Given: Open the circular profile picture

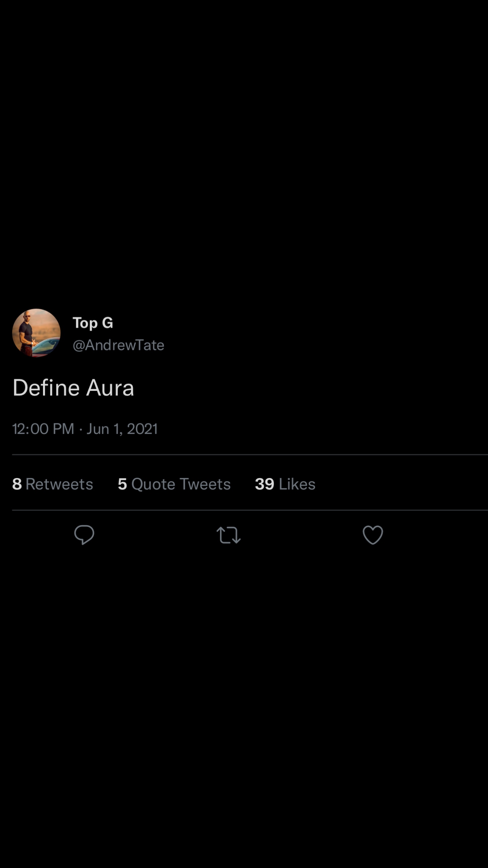Looking at the screenshot, I should [36, 333].
